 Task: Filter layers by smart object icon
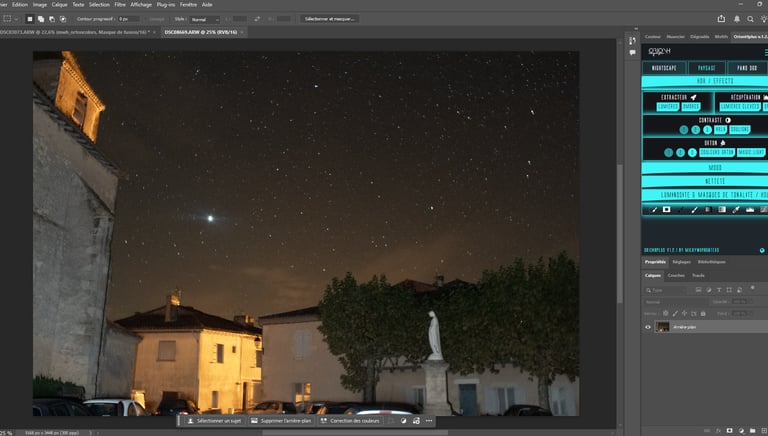click(x=740, y=290)
